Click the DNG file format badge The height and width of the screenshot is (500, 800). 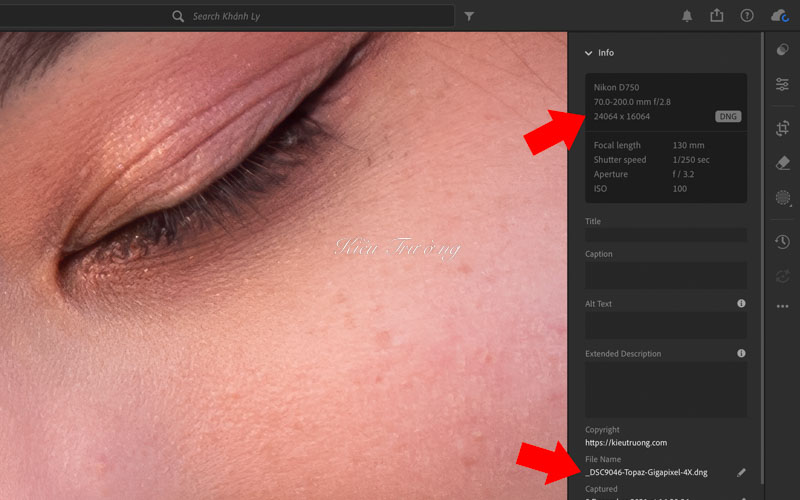[x=728, y=116]
